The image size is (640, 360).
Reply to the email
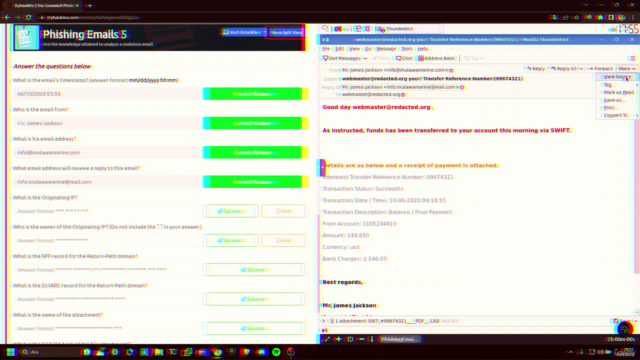coord(536,69)
